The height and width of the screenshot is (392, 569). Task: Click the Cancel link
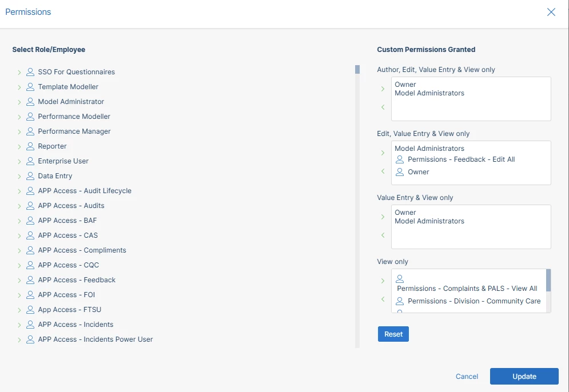pos(467,377)
